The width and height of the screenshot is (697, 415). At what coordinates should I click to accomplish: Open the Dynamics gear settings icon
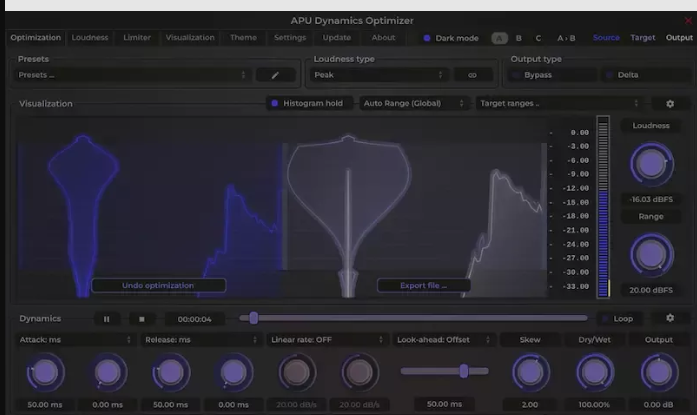(x=670, y=318)
